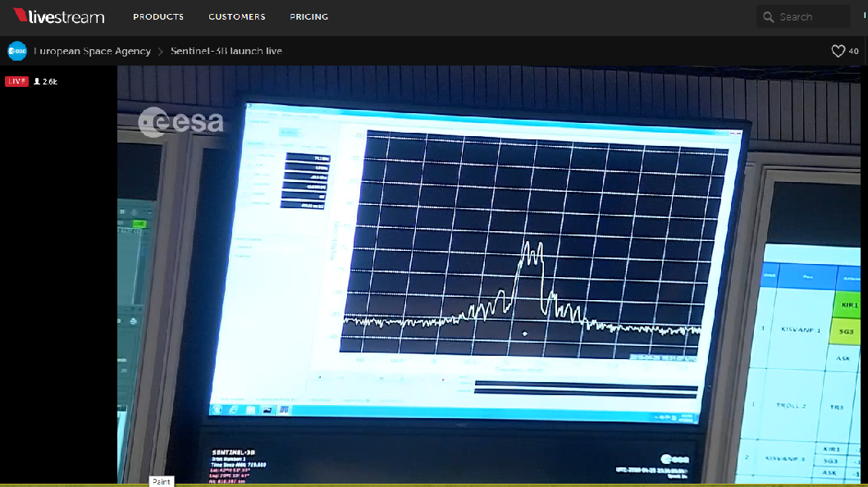This screenshot has height=487, width=868.
Task: Click the signal peak in the spectrum graph
Action: coord(531,250)
